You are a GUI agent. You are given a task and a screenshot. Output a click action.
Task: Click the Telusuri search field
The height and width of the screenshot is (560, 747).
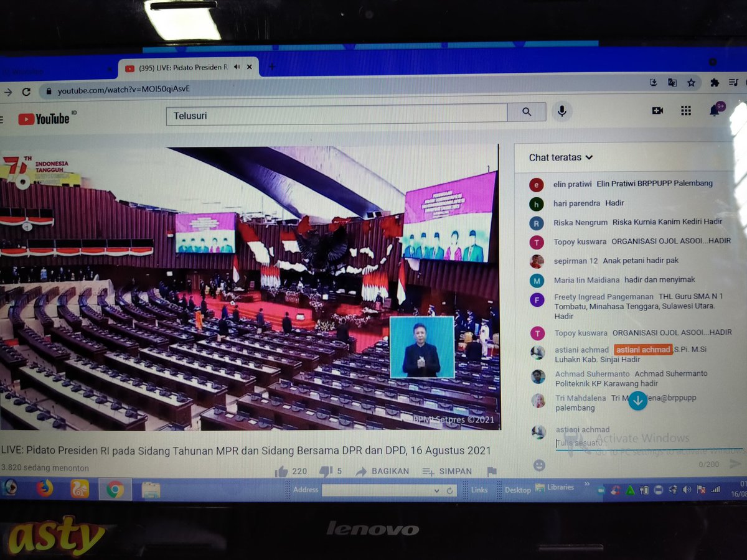click(337, 114)
